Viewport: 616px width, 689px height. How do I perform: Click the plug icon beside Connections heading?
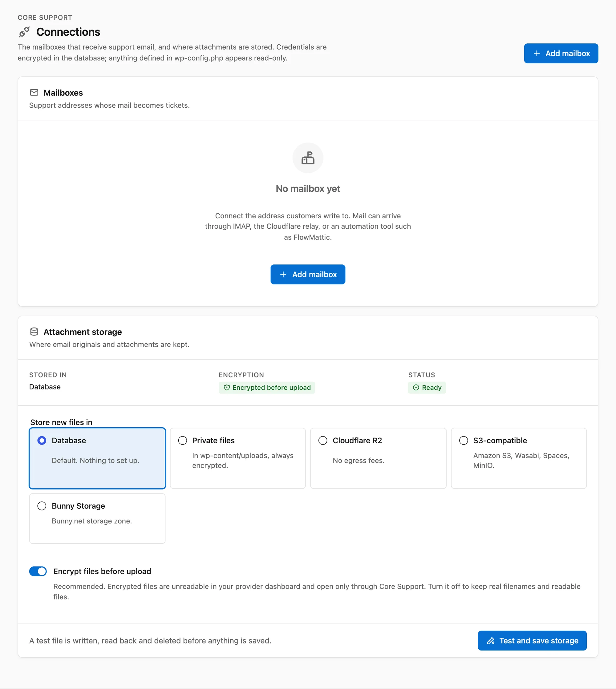coord(24,32)
